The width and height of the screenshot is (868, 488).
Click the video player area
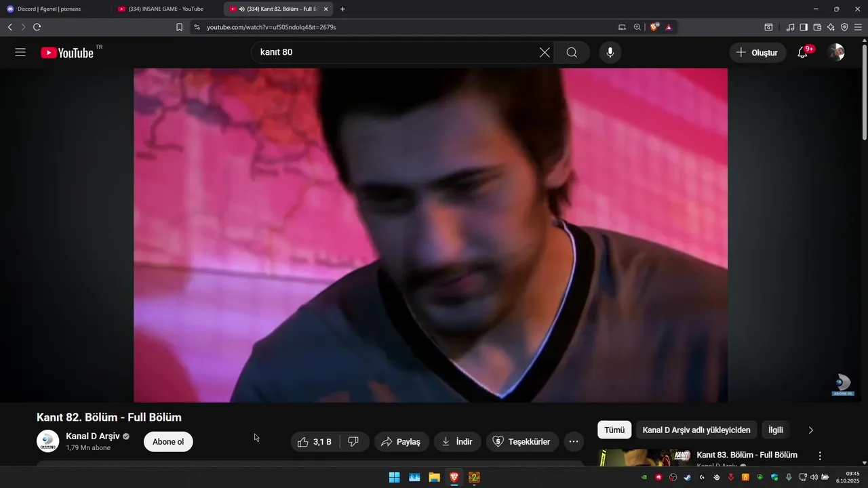(x=431, y=235)
